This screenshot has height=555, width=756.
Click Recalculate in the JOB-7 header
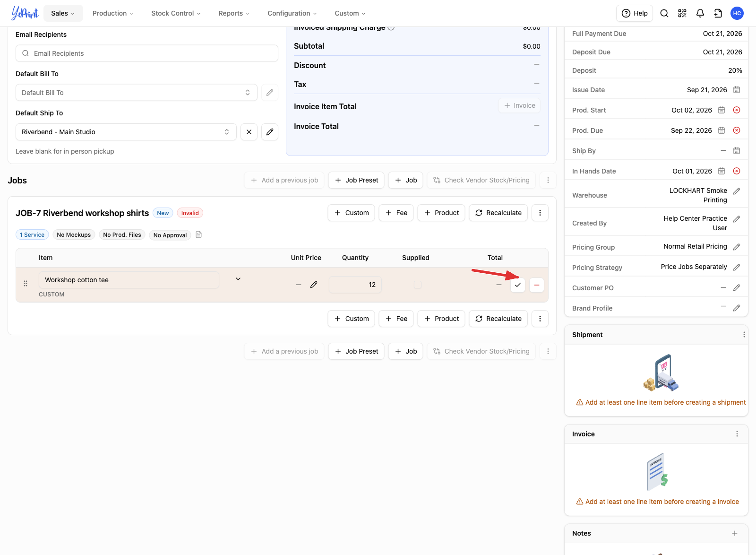click(x=498, y=213)
